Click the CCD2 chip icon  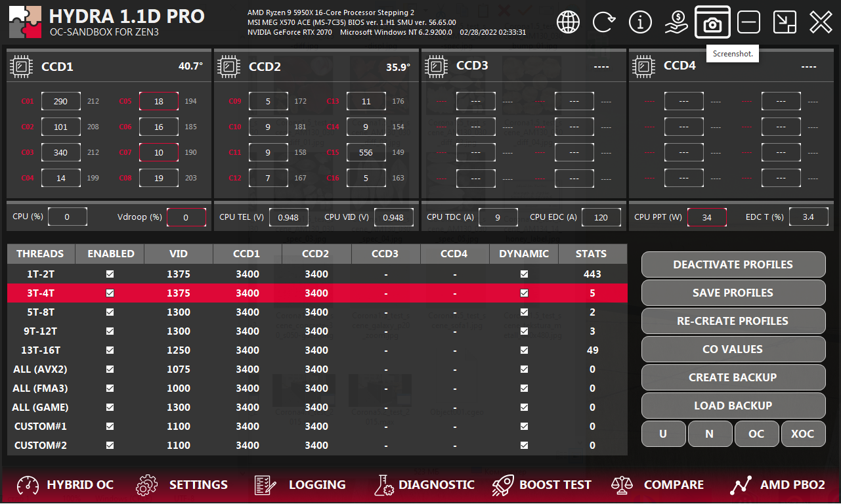(x=229, y=66)
